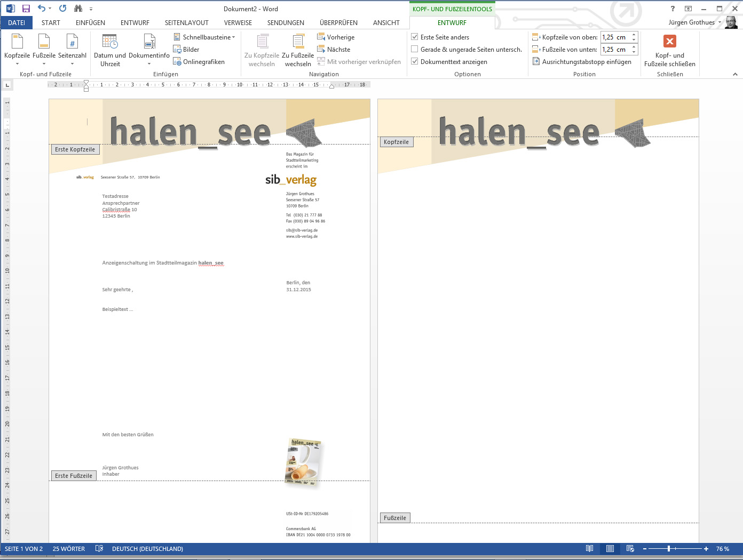Click Zu Fußzeile wechseln

pos(298,51)
